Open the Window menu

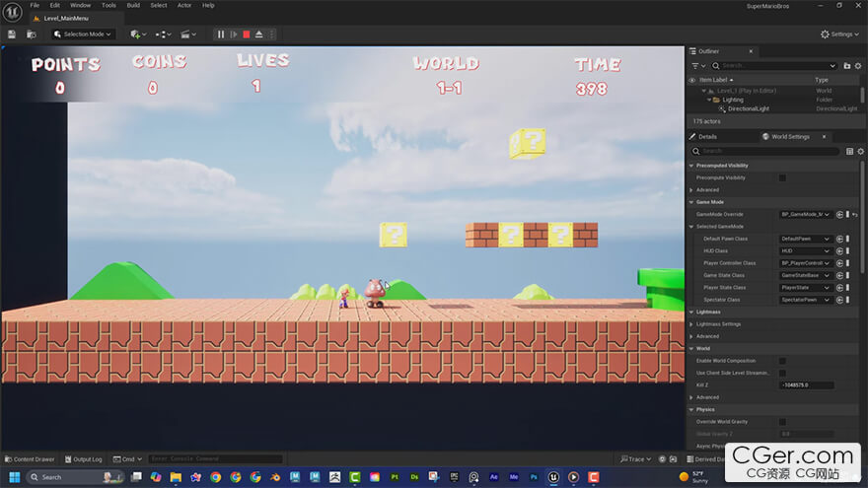pos(80,6)
